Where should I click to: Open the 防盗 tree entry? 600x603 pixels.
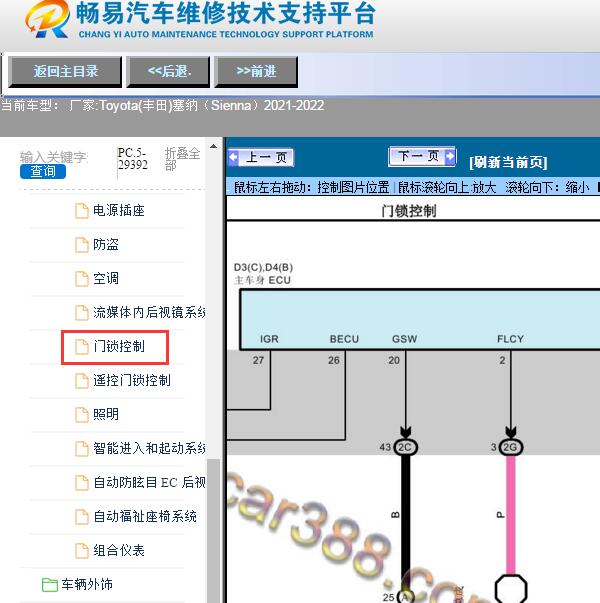(x=106, y=244)
